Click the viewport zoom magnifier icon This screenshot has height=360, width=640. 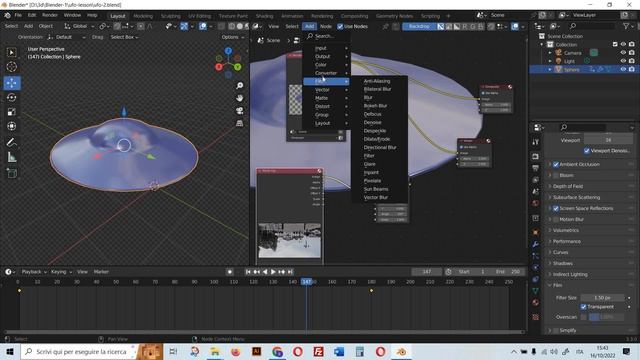240,85
